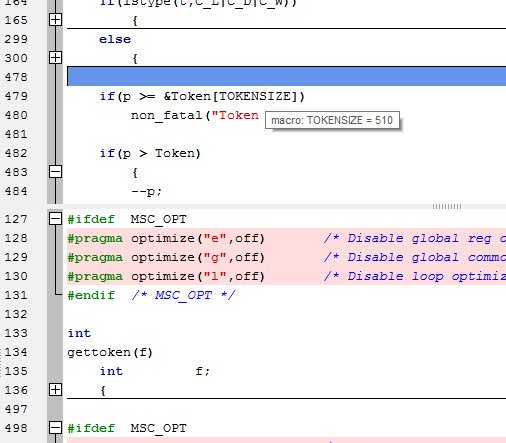Collapse the #ifdef block at line 498
The image size is (506, 443).
(55, 428)
